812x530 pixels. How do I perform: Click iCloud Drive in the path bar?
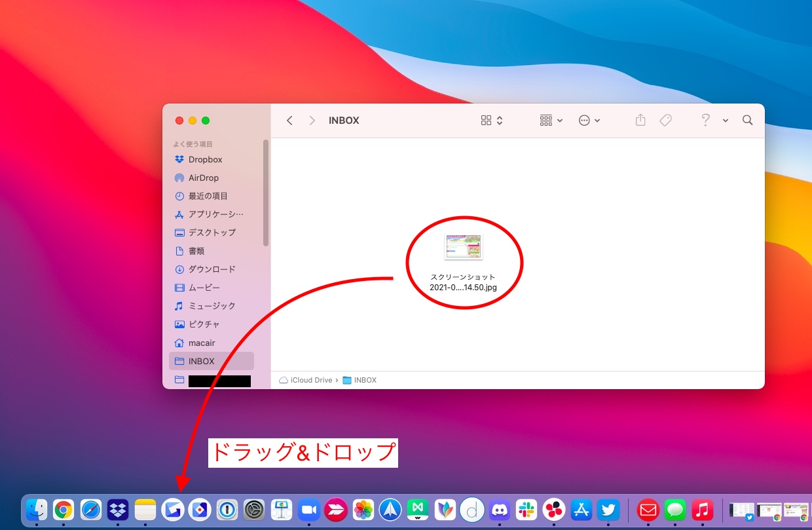[306, 380]
